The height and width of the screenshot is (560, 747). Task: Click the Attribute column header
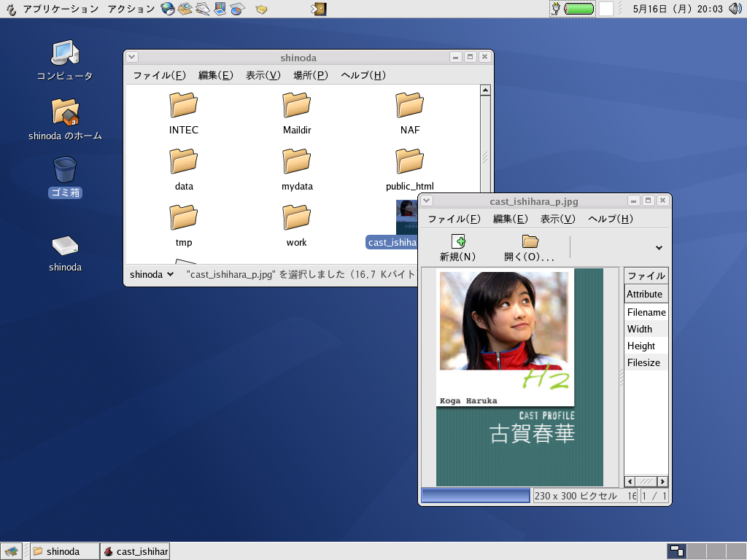[646, 295]
